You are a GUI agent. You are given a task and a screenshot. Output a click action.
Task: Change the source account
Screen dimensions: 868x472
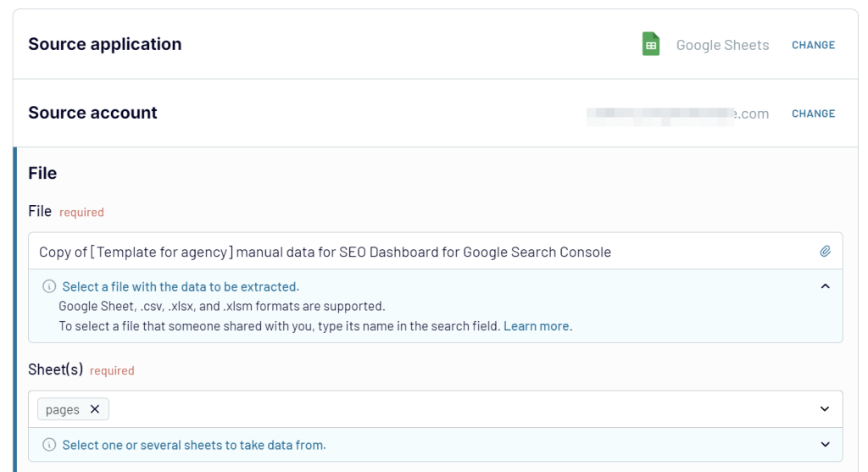point(813,114)
